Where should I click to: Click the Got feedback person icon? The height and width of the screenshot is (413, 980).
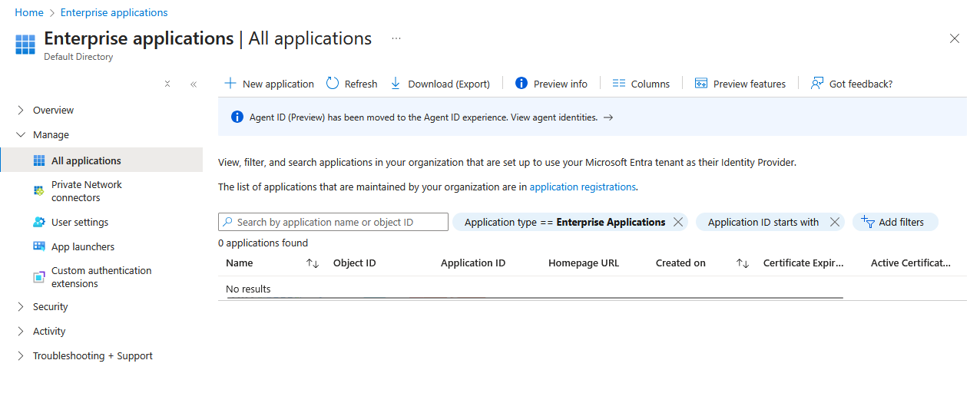[x=817, y=83]
